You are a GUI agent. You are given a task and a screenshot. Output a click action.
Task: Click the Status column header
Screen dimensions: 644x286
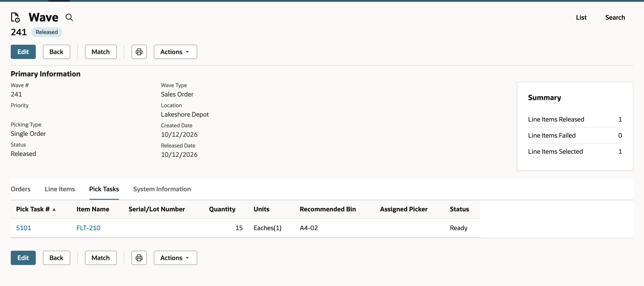click(459, 209)
